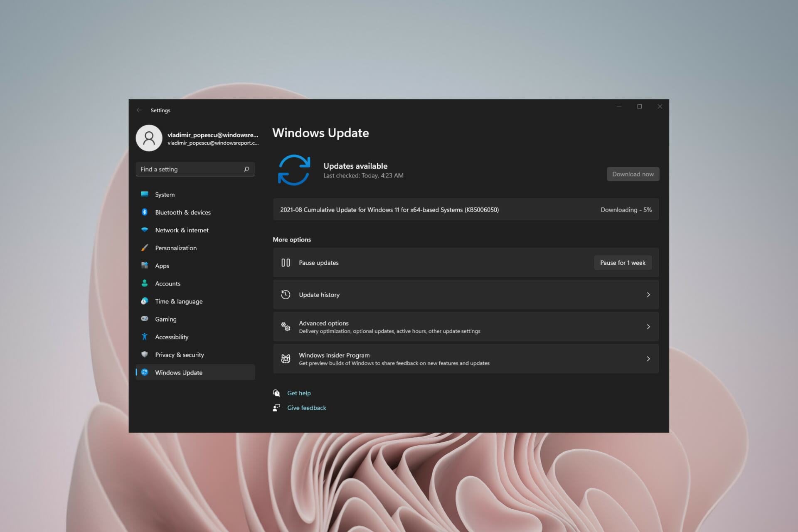Image resolution: width=798 pixels, height=532 pixels.
Task: Click the Time & language globe icon
Action: [x=145, y=301]
